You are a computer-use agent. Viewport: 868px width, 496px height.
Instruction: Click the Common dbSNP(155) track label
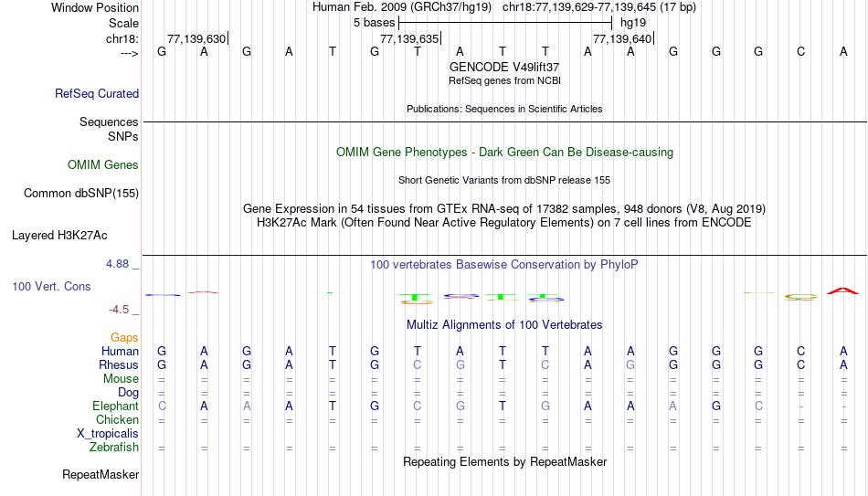[80, 194]
